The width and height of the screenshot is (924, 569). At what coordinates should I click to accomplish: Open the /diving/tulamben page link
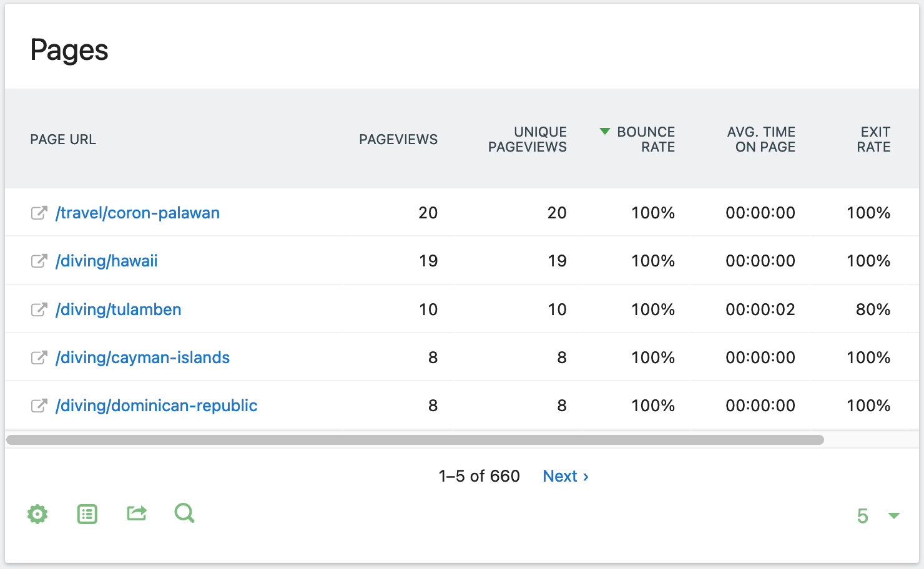point(118,309)
